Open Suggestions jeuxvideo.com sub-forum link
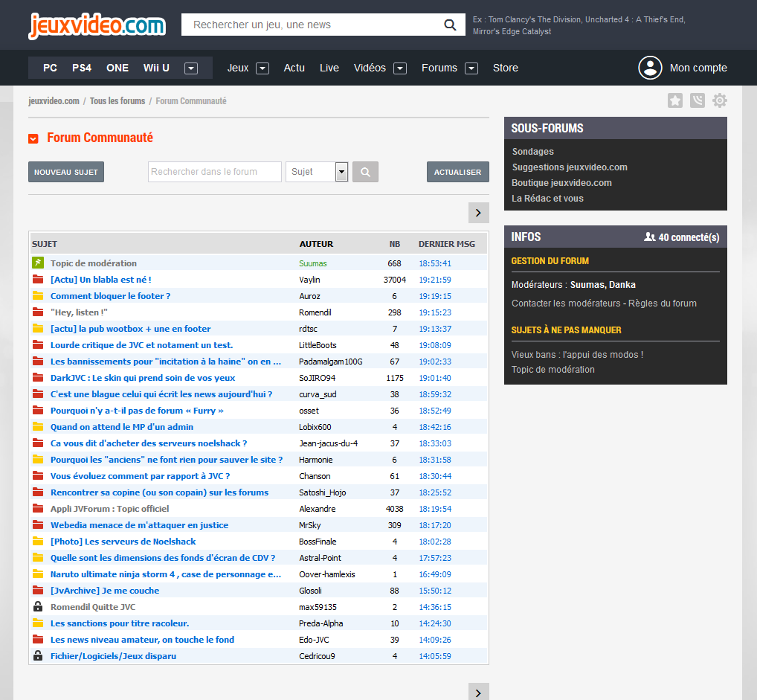The image size is (757, 700). click(x=570, y=167)
